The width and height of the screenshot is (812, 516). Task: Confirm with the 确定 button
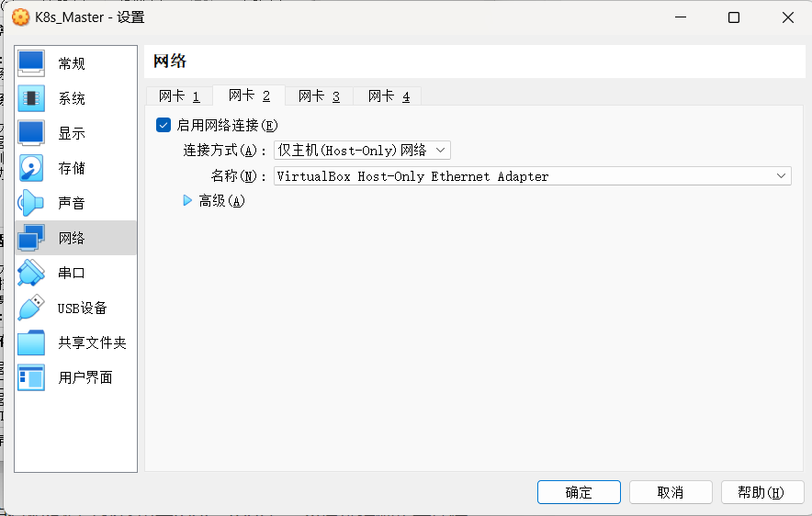579,492
